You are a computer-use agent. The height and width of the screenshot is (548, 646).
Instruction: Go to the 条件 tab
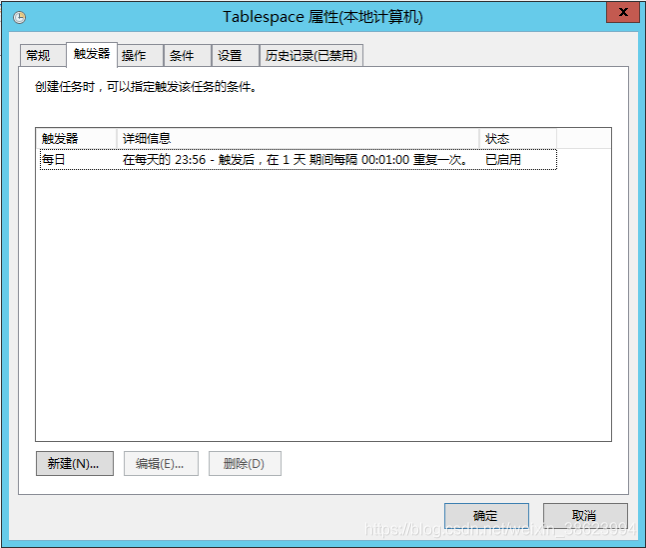[182, 56]
